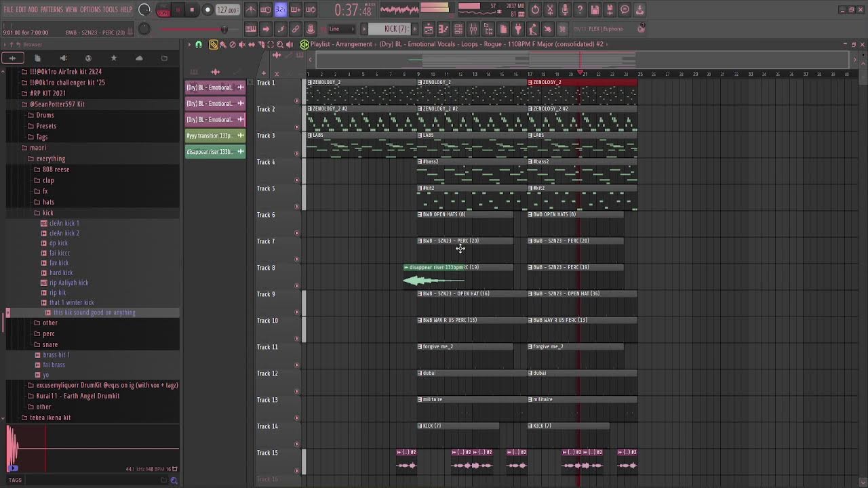Add a new pattern with plus button
The image size is (868, 488).
point(414,29)
